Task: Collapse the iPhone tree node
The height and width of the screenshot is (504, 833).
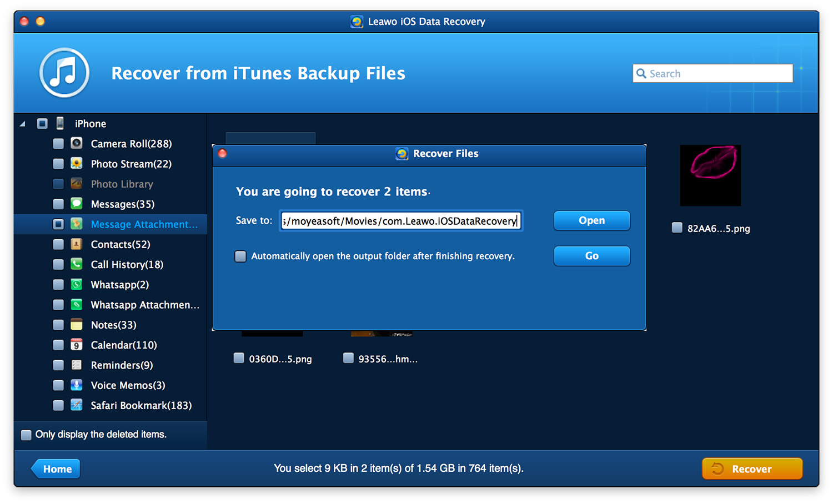Action: click(x=23, y=124)
